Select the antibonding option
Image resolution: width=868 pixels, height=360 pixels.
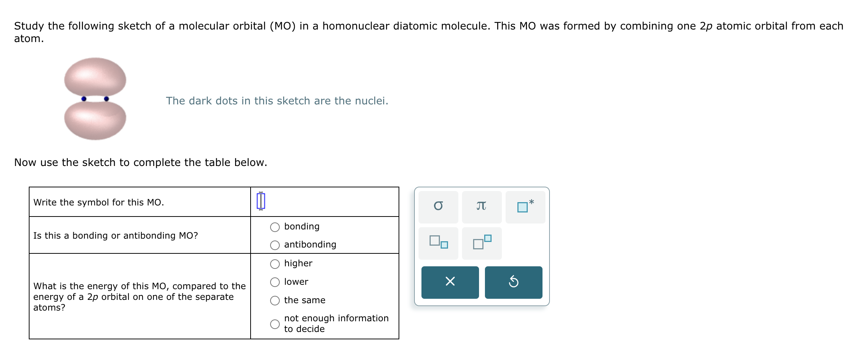(275, 244)
